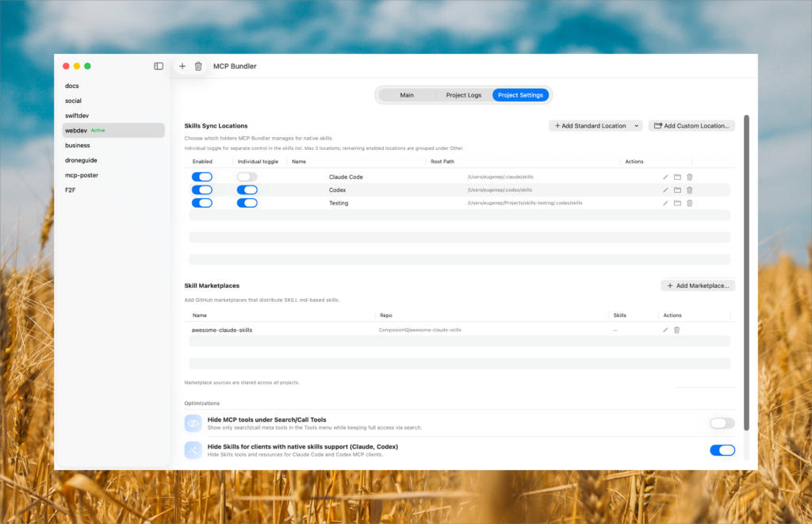Turn on Hide MCP tools under Search/Call Tools
The width and height of the screenshot is (812, 524).
(x=722, y=423)
